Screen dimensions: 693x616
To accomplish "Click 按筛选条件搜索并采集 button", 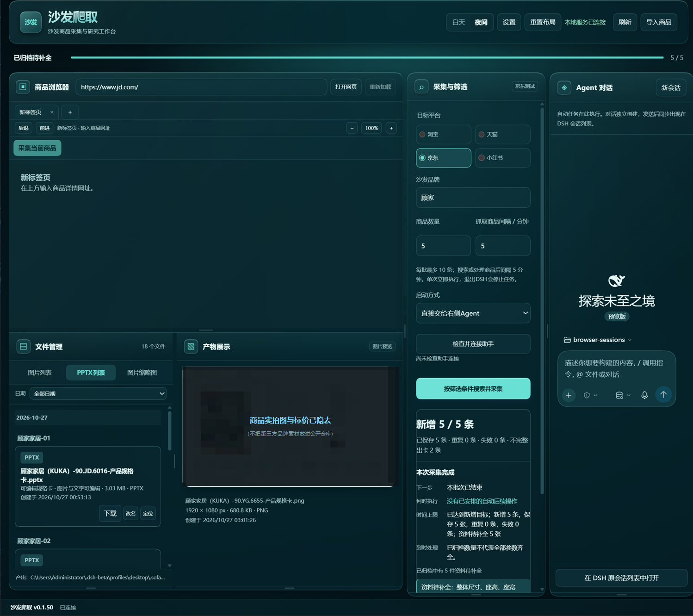I will click(473, 389).
